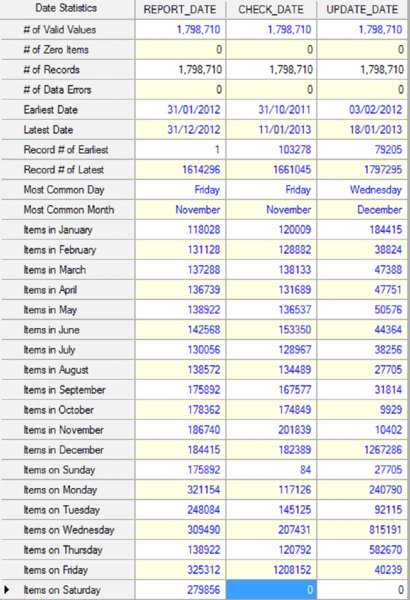Select the Items on Sunday row header

(59, 470)
